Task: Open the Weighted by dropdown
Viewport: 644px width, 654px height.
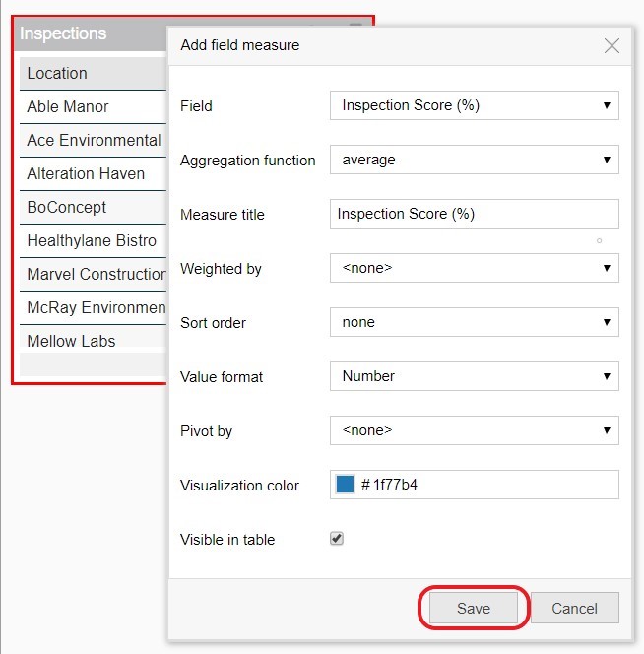Action: [474, 268]
